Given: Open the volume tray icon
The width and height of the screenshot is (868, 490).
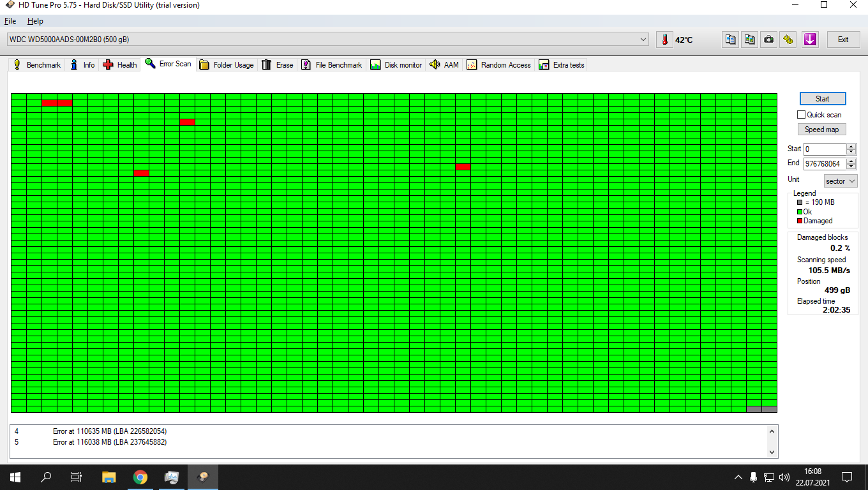Looking at the screenshot, I should tap(784, 477).
